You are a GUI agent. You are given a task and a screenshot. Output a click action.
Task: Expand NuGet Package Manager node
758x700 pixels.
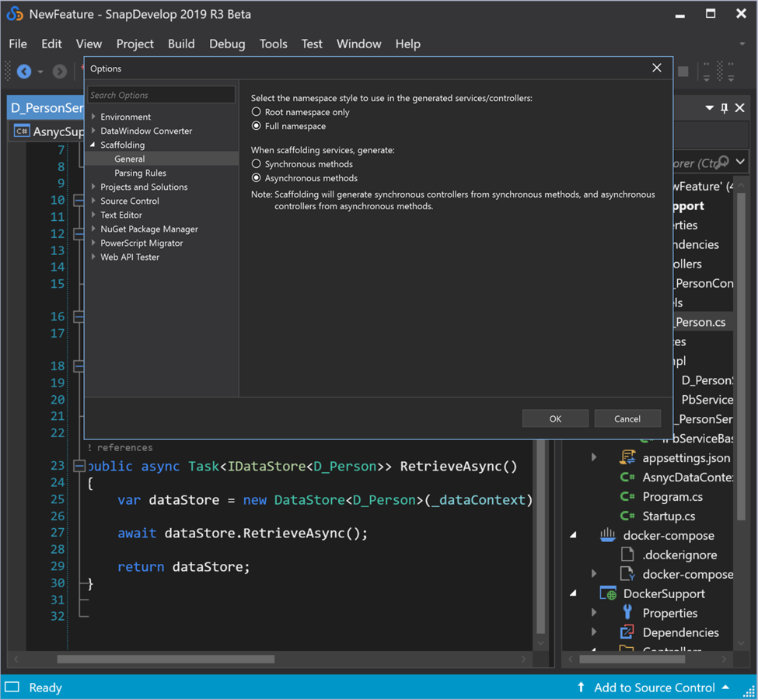click(93, 229)
